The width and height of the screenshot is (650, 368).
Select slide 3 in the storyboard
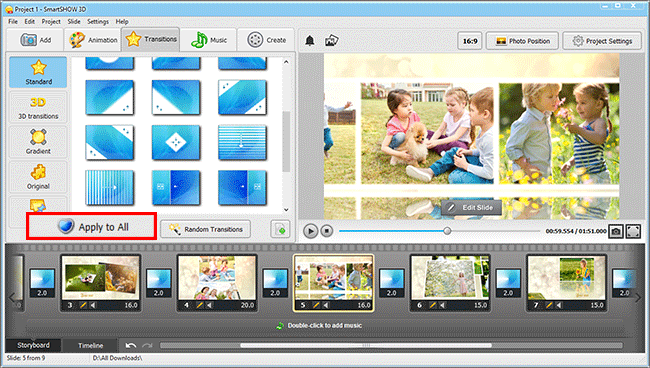click(x=101, y=282)
